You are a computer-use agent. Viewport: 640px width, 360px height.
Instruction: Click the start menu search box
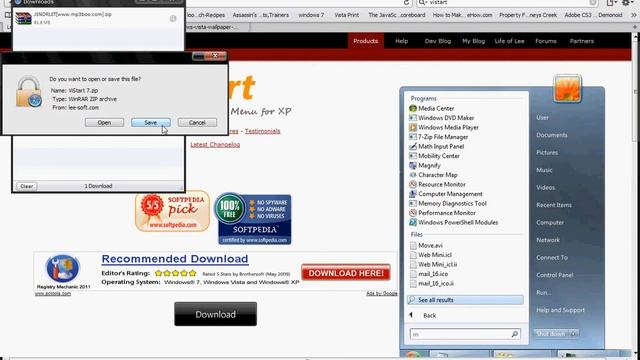[x=465, y=334]
